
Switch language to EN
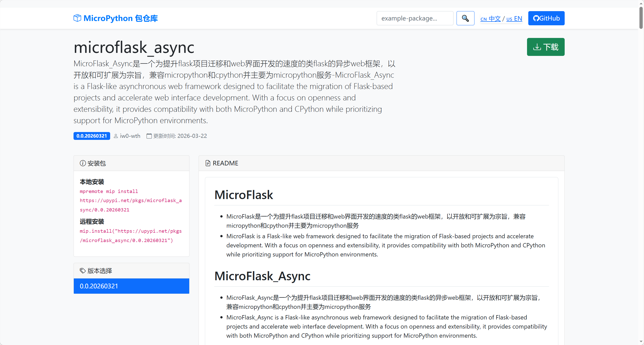tap(514, 19)
